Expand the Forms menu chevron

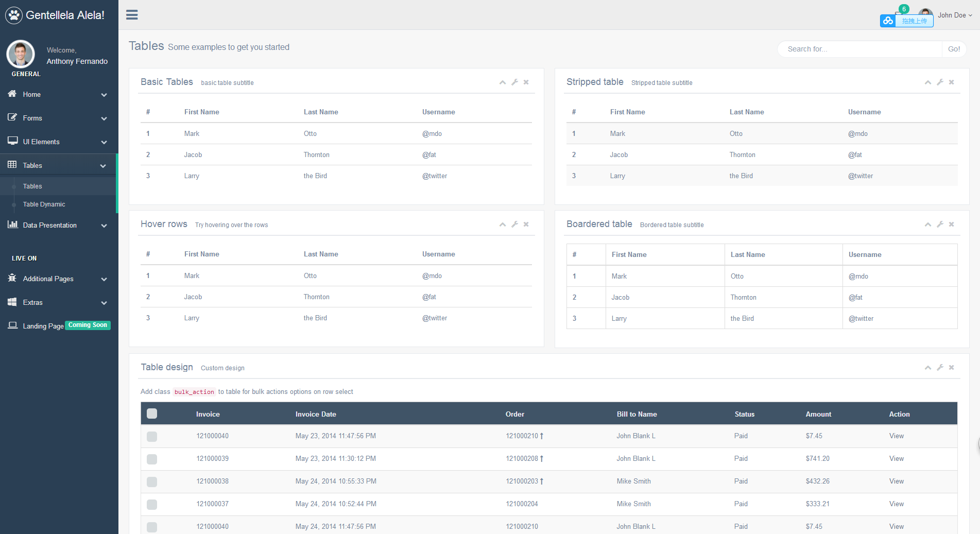[104, 118]
